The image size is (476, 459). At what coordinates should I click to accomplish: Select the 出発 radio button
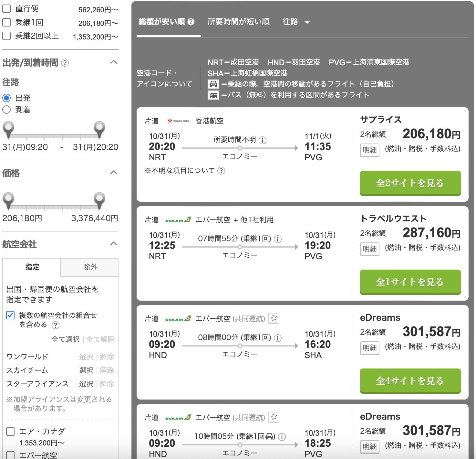6,98
